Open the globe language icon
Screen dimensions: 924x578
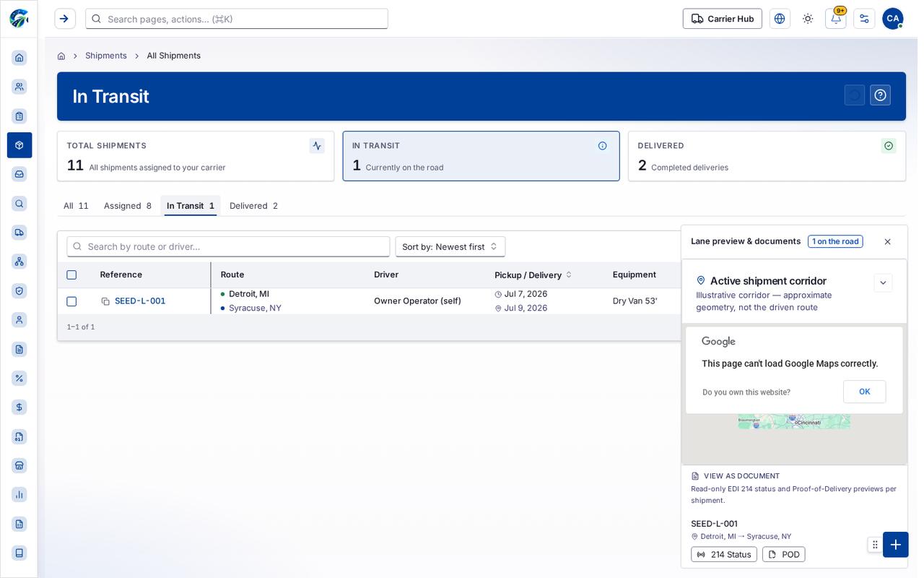coord(780,19)
